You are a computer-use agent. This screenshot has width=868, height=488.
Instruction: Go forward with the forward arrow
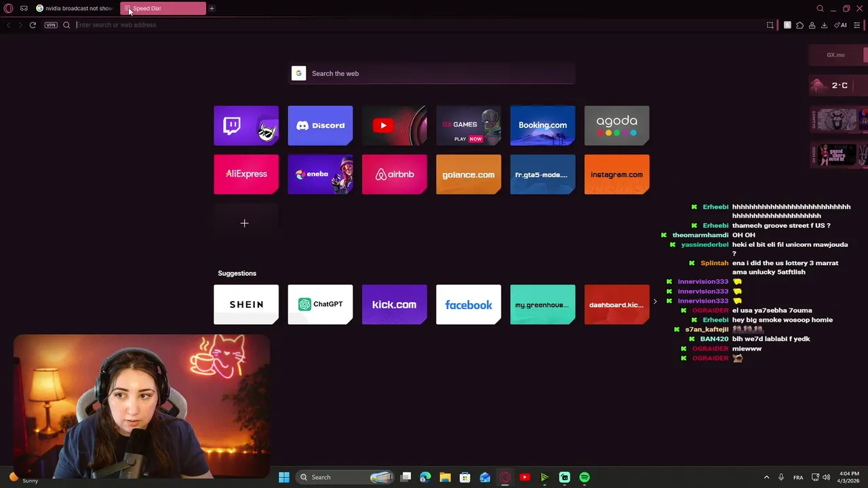[x=20, y=25]
